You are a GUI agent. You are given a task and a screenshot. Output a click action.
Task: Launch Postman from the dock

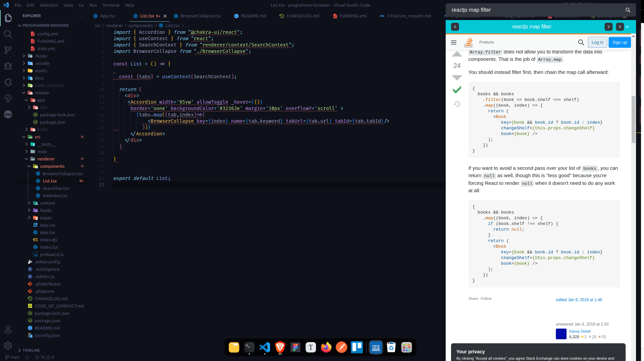click(x=342, y=347)
